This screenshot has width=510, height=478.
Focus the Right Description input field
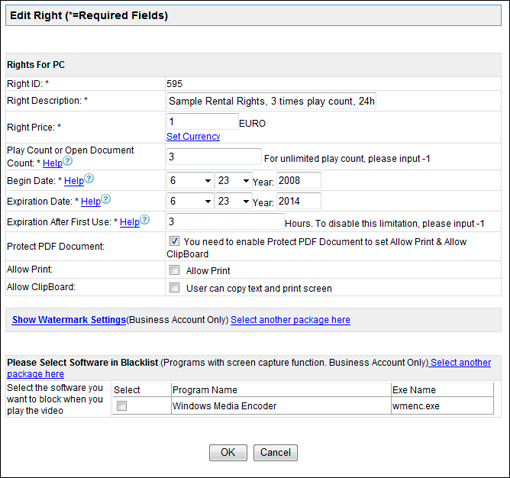pos(271,101)
